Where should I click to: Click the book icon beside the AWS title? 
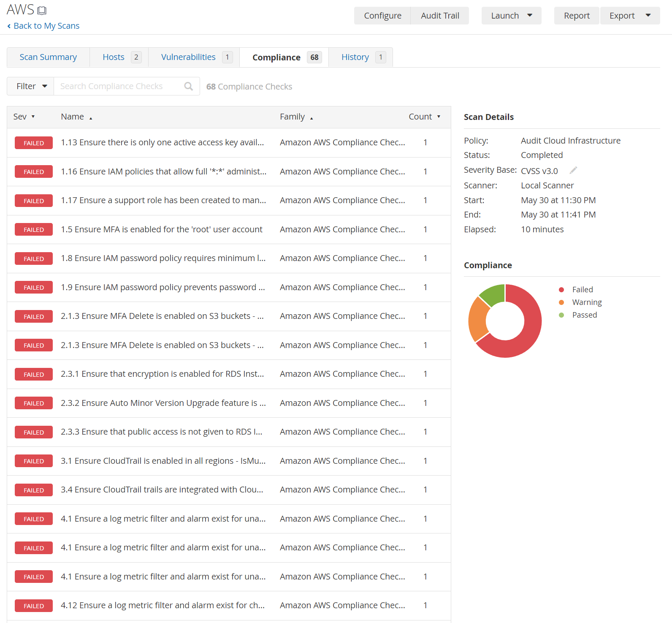[x=42, y=11]
